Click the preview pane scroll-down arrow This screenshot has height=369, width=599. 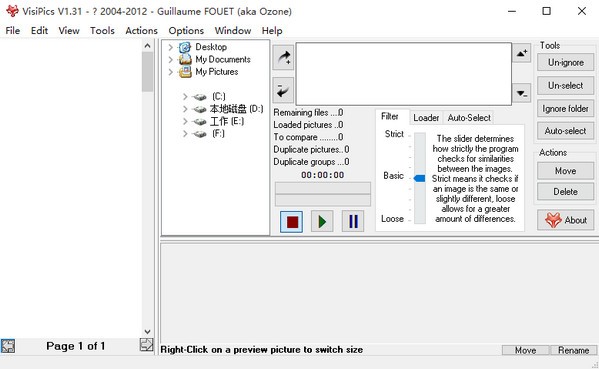[147, 332]
